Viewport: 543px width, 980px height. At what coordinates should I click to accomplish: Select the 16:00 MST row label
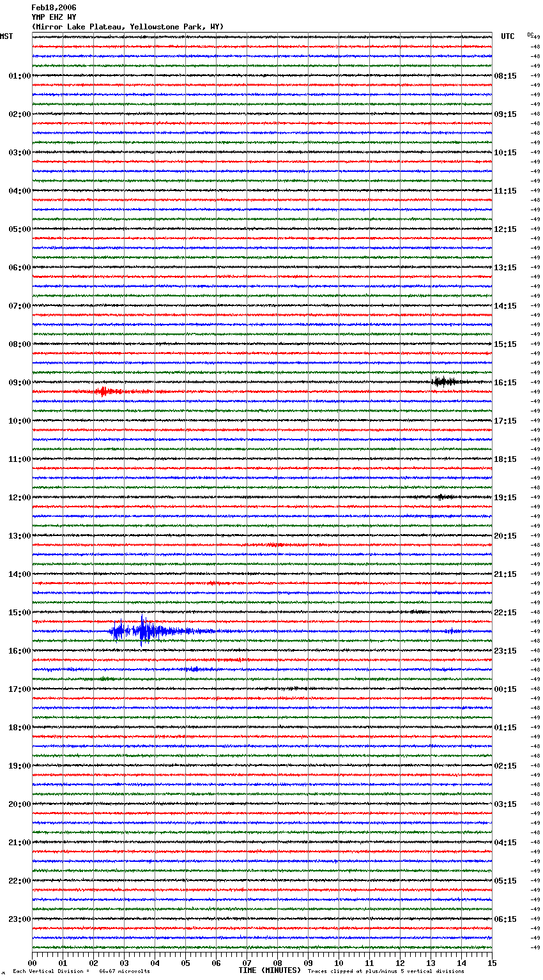tap(19, 651)
